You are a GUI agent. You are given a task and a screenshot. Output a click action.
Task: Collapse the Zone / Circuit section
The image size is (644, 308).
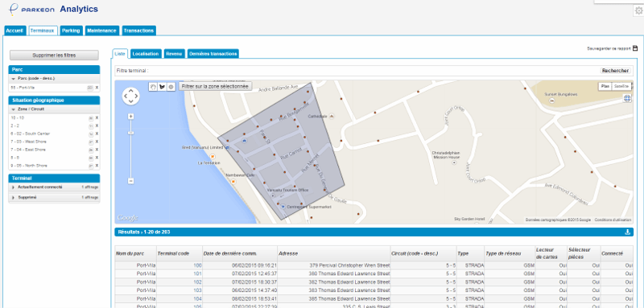tap(54, 109)
